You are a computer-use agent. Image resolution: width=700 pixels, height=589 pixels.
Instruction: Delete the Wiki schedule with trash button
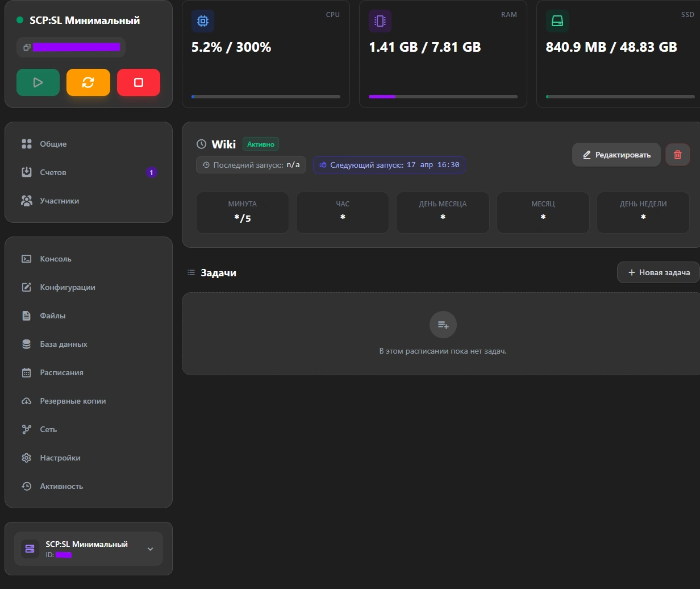[678, 155]
